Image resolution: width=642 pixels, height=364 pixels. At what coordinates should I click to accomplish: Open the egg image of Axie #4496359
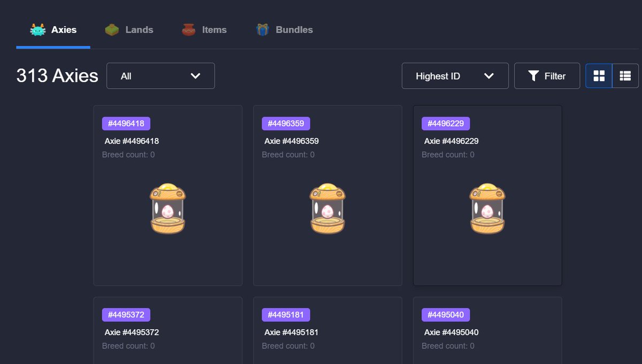(x=327, y=208)
